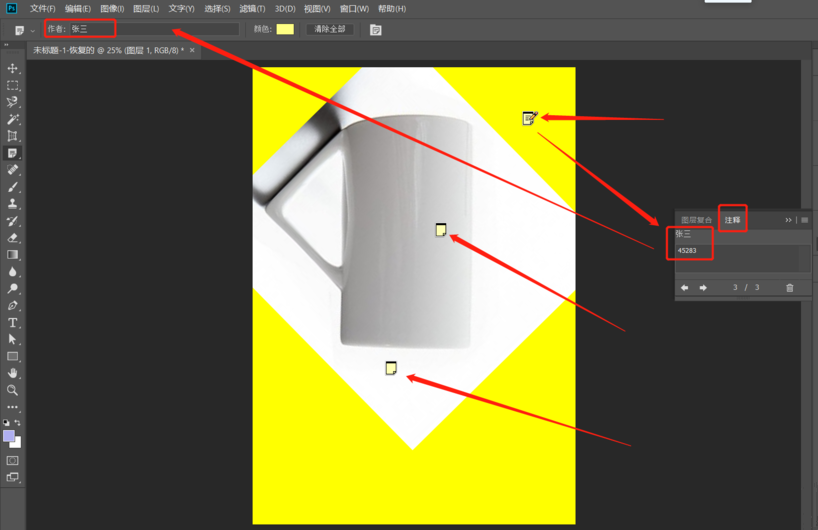Select the Rectangle shape tool

(x=13, y=357)
